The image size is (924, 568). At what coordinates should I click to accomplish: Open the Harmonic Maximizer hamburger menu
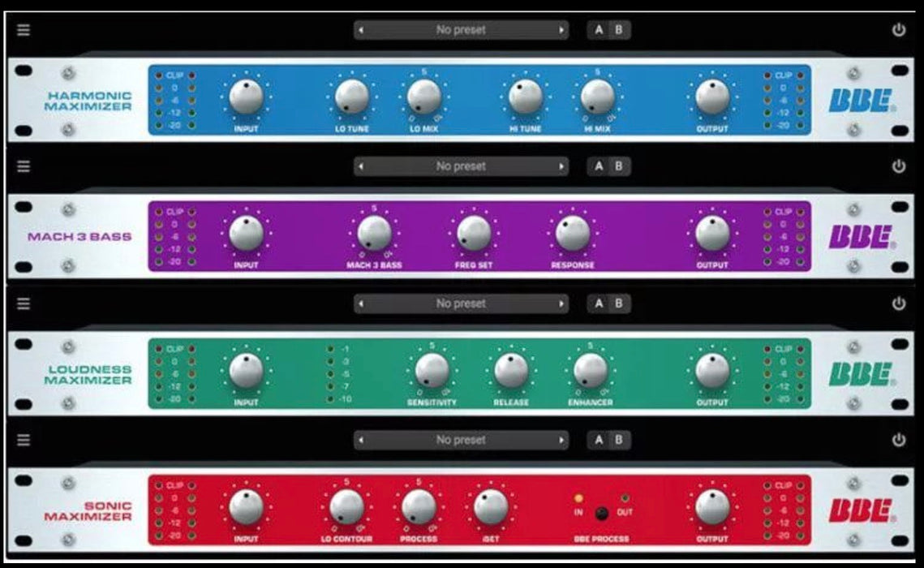(x=24, y=30)
